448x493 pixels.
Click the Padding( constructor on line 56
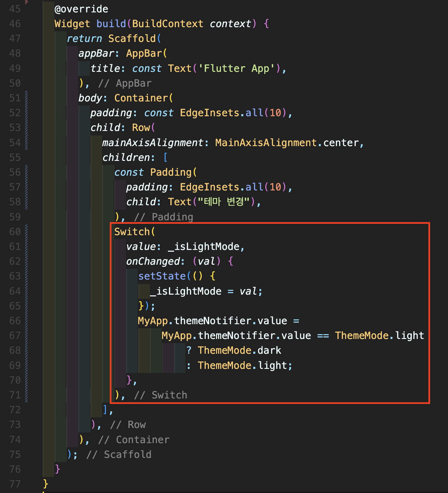173,172
